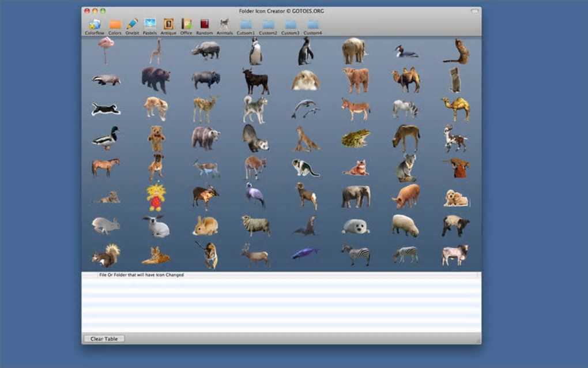Choose the green frog icon
Viewport: 588px width, 368px height.
[355, 138]
